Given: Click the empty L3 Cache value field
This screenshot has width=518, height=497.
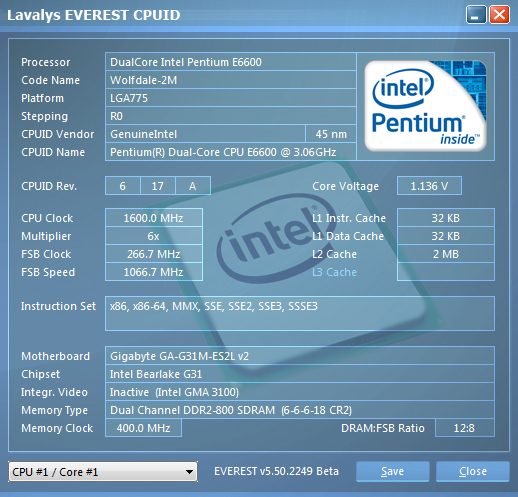Looking at the screenshot, I should [446, 272].
